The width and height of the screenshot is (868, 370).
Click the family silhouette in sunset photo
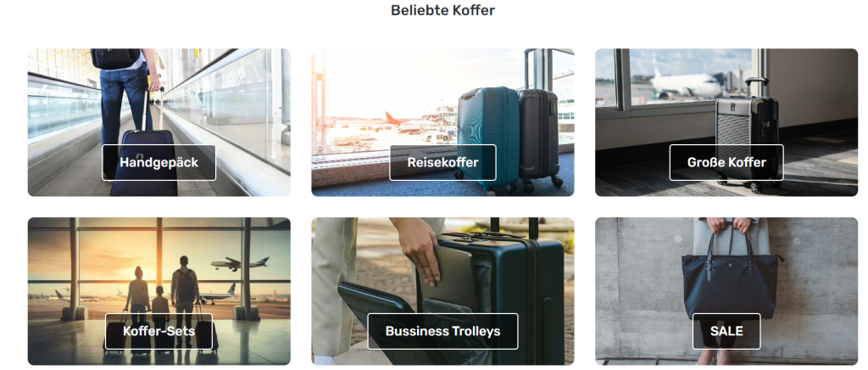tap(164, 302)
